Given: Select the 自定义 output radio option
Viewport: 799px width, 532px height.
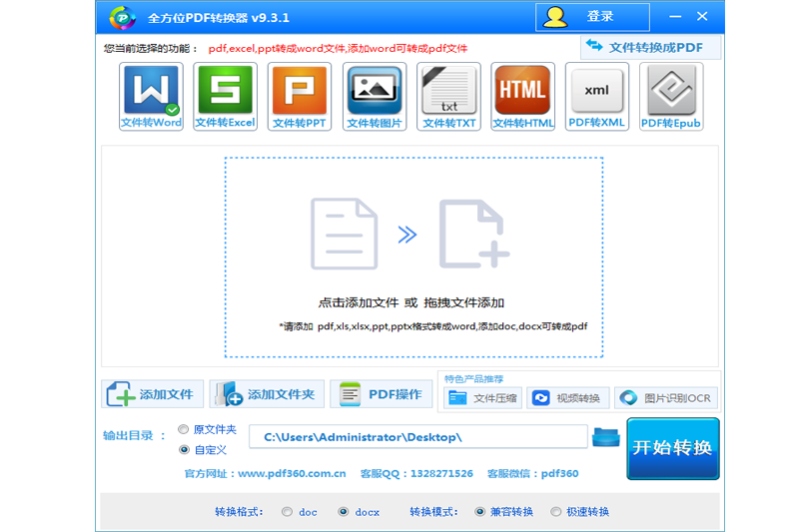Looking at the screenshot, I should pyautogui.click(x=183, y=450).
